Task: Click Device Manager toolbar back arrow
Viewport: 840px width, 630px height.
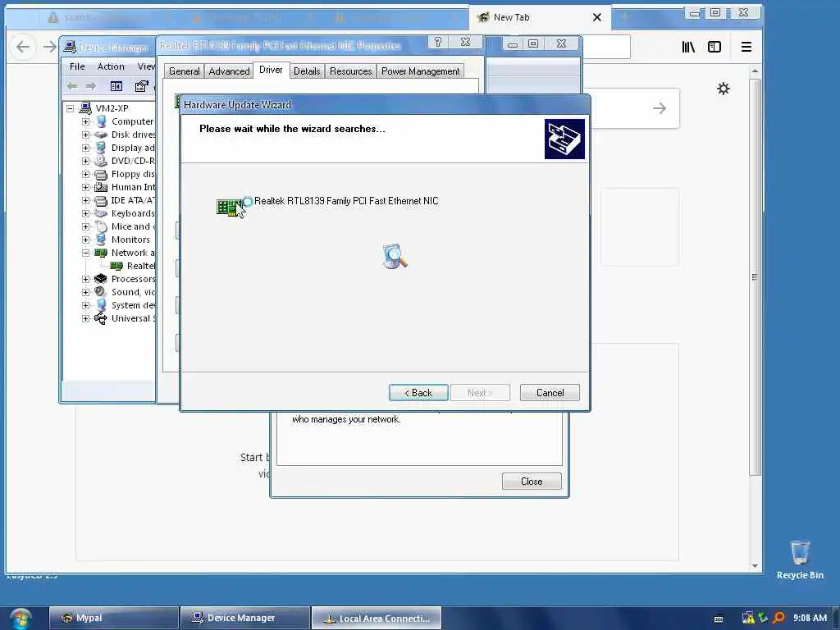Action: point(72,86)
